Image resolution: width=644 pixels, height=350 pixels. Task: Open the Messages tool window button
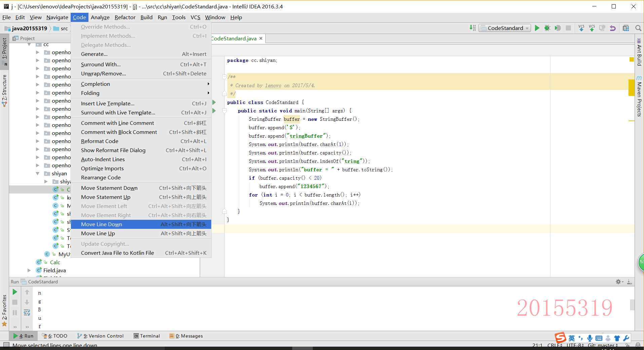[186, 336]
